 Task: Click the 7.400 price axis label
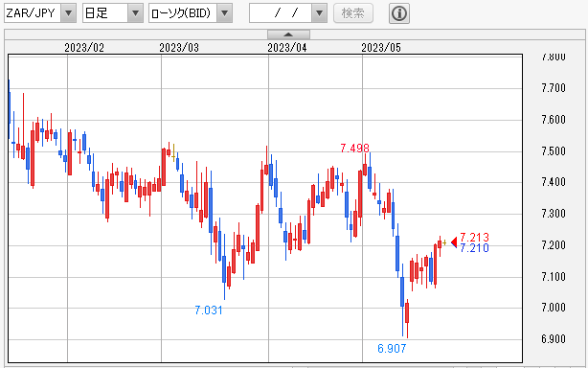tap(554, 182)
